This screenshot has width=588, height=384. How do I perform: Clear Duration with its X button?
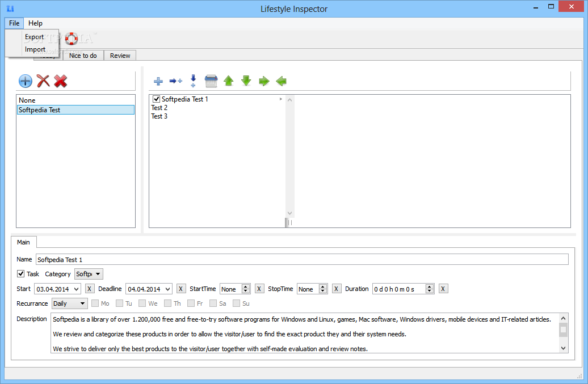(x=443, y=289)
